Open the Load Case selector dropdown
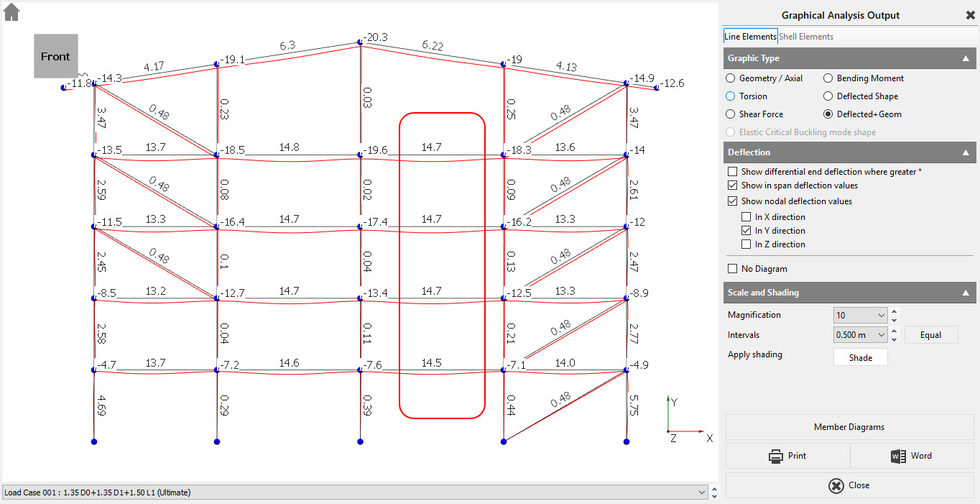This screenshot has height=504, width=980. [703, 492]
